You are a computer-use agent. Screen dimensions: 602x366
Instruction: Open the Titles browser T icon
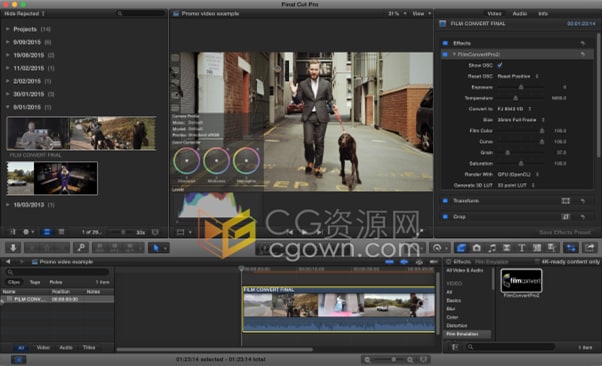click(x=521, y=248)
